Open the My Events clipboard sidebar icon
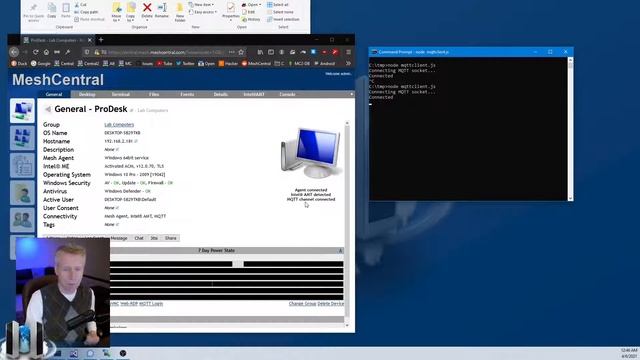 (22, 165)
